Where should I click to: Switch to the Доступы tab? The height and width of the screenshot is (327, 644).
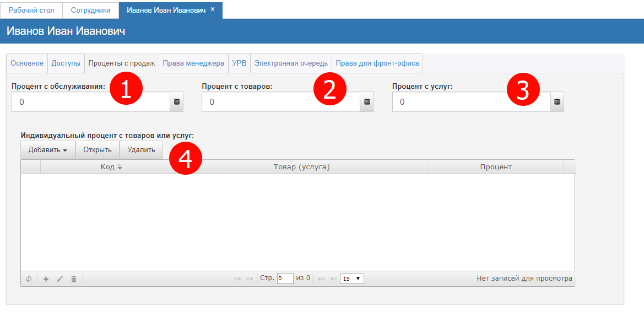pyautogui.click(x=66, y=63)
